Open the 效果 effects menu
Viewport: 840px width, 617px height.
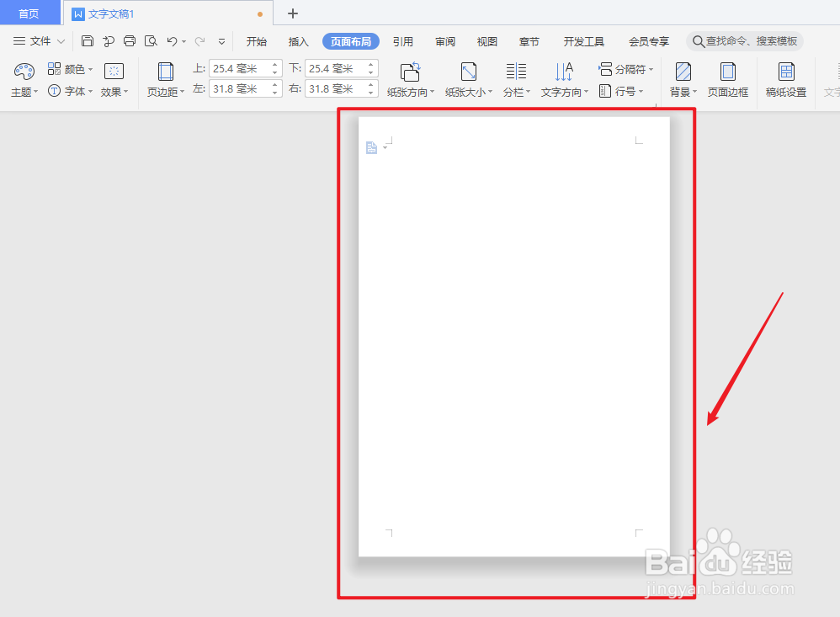(114, 80)
